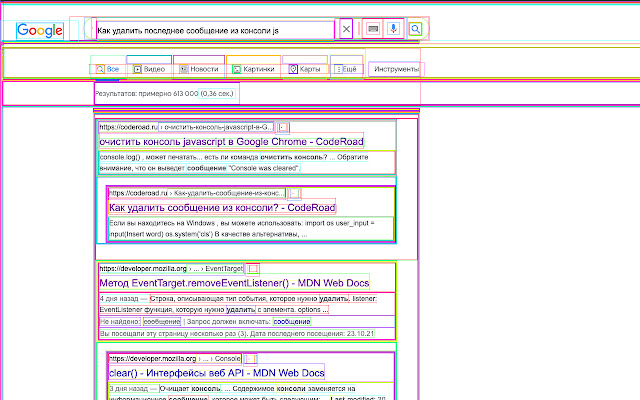Switch to the Видео tab
The image size is (640, 400).
point(149,69)
